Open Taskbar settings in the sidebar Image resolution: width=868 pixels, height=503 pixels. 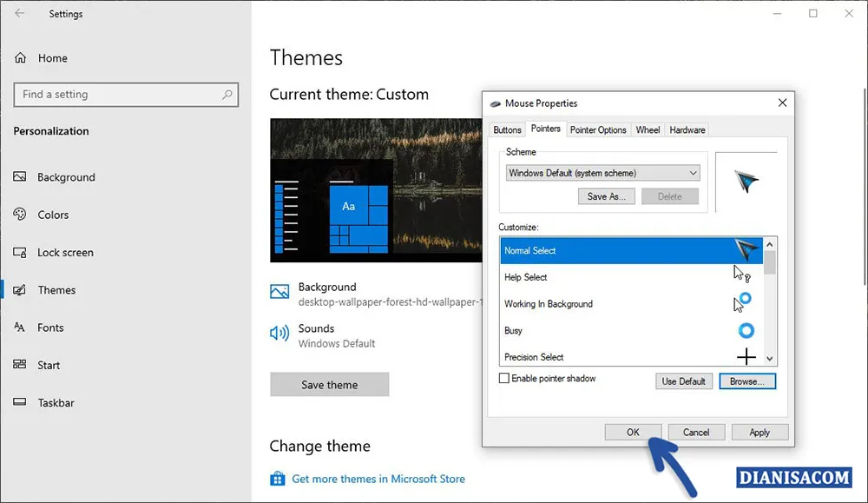coord(56,402)
